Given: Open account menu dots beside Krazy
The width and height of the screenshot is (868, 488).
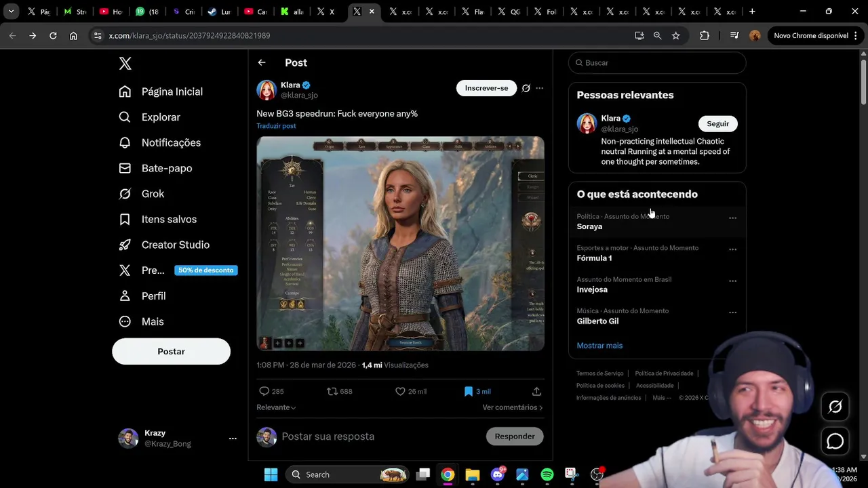Looking at the screenshot, I should point(233,439).
